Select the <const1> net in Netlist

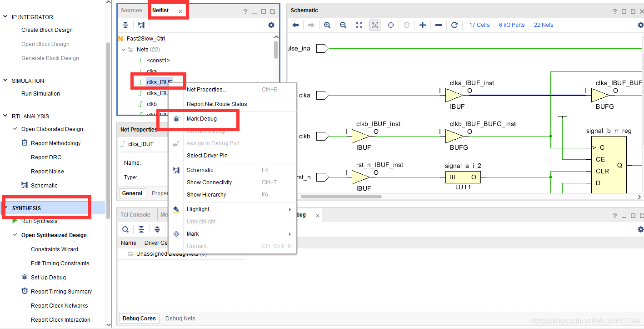coord(158,61)
